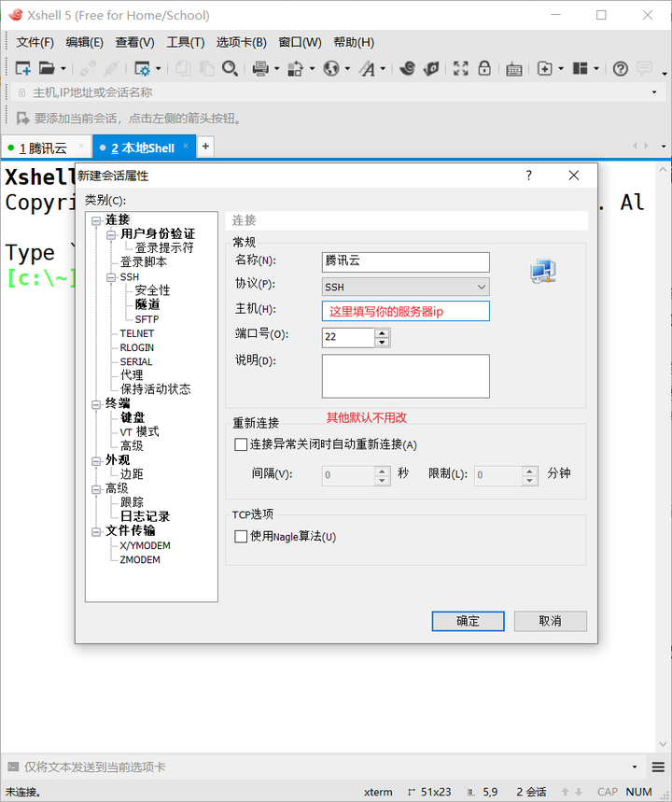Open the 帮助(H) menu
This screenshot has height=802, width=672.
click(354, 42)
